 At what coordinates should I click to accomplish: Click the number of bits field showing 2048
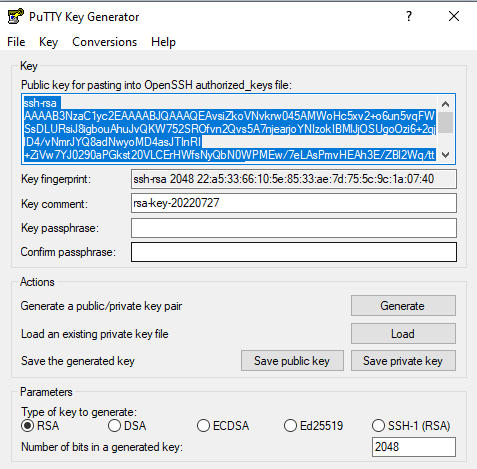coord(414,447)
